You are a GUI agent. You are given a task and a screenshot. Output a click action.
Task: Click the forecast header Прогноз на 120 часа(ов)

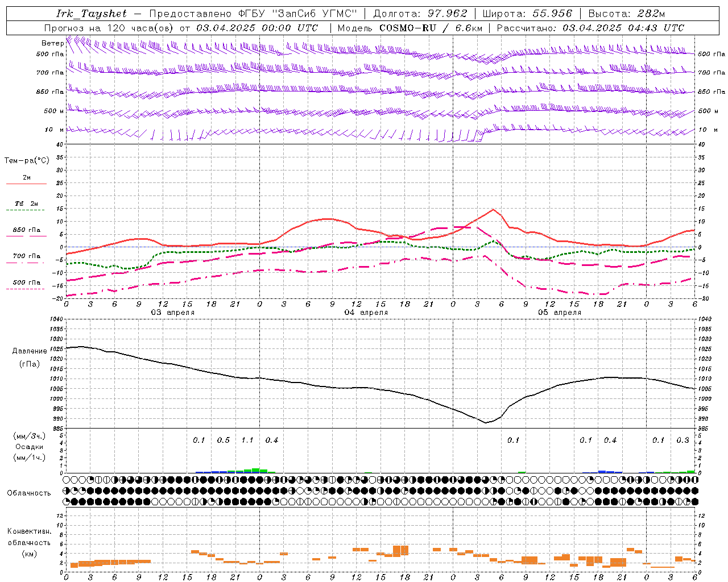coord(109,28)
